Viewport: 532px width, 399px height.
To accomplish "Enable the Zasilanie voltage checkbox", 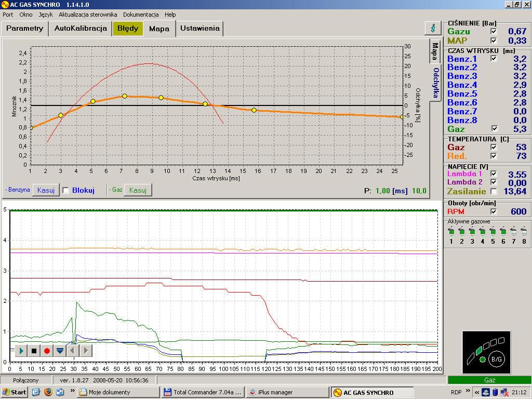I will pos(494,191).
